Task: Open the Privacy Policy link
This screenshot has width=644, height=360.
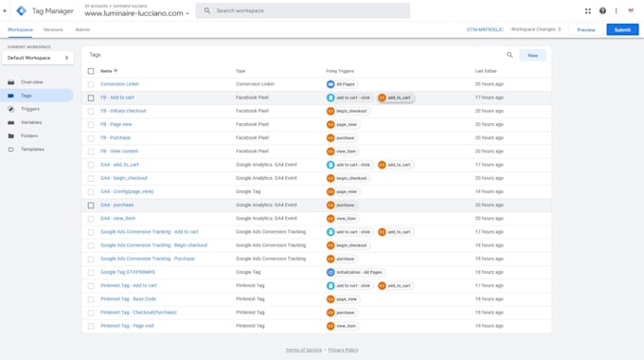Action: [x=343, y=351]
